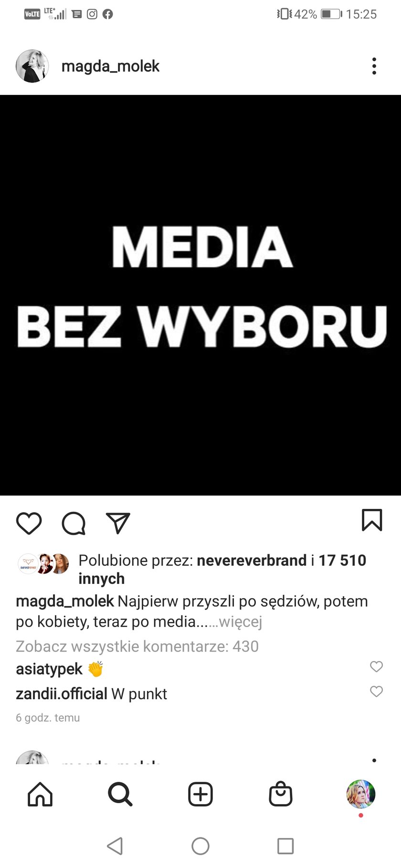Like zandii.official's comment

click(377, 691)
